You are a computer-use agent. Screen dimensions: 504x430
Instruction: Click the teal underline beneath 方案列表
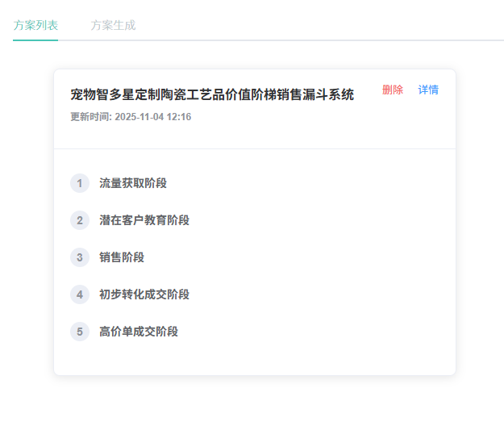tap(35, 40)
